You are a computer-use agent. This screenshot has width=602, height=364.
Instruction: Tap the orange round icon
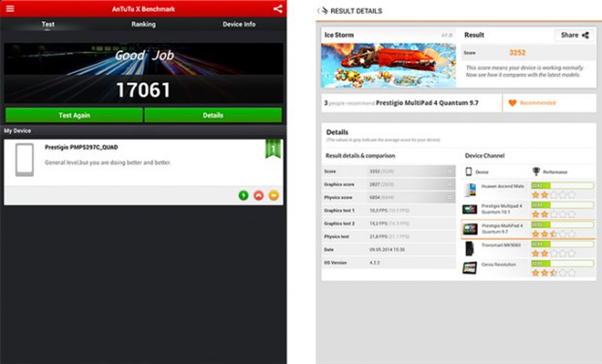point(274,195)
